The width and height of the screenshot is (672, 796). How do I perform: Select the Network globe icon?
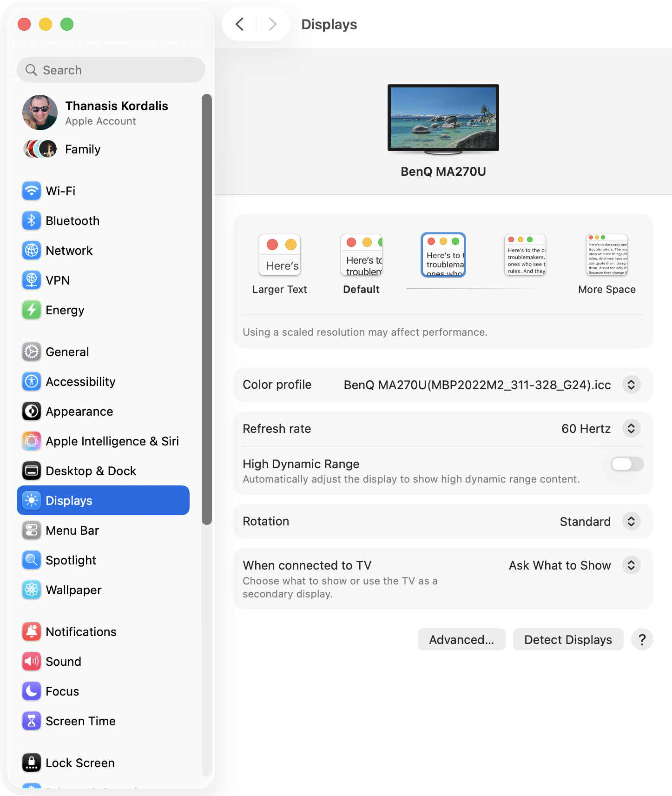32,251
